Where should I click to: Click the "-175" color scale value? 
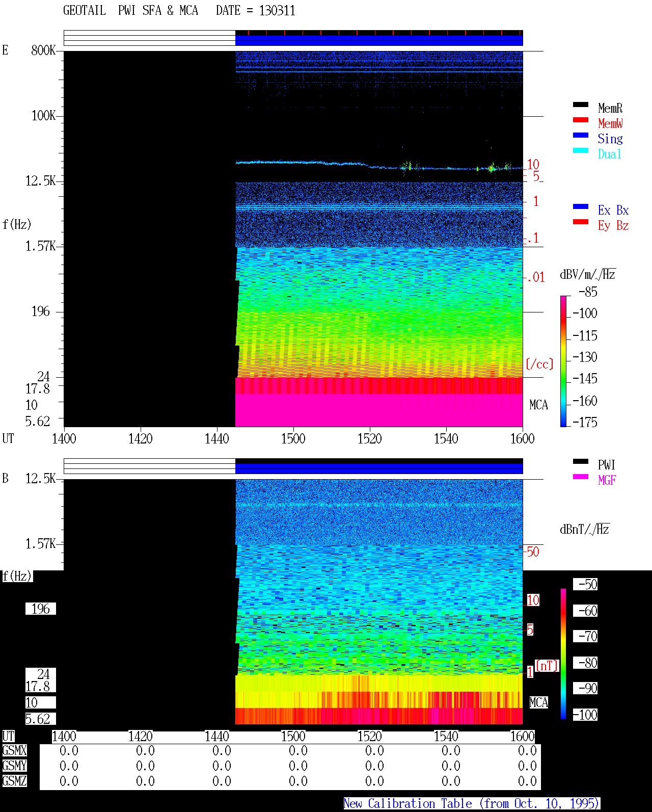click(585, 422)
